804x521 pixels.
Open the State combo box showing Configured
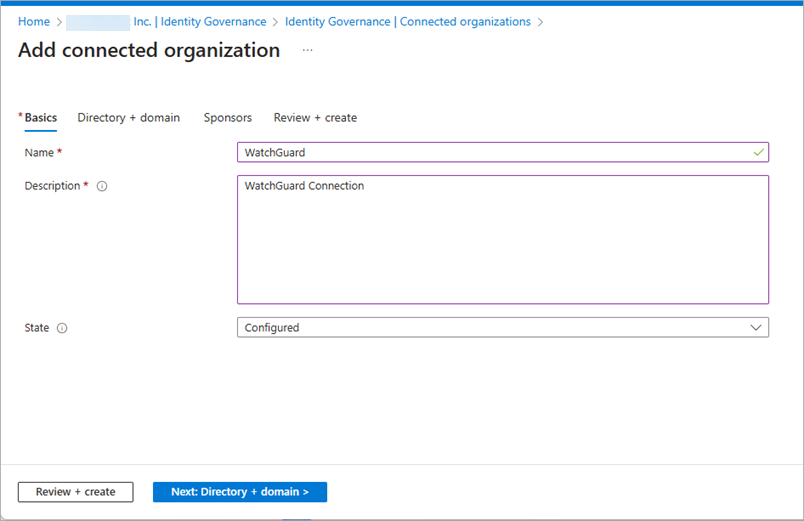tap(502, 328)
